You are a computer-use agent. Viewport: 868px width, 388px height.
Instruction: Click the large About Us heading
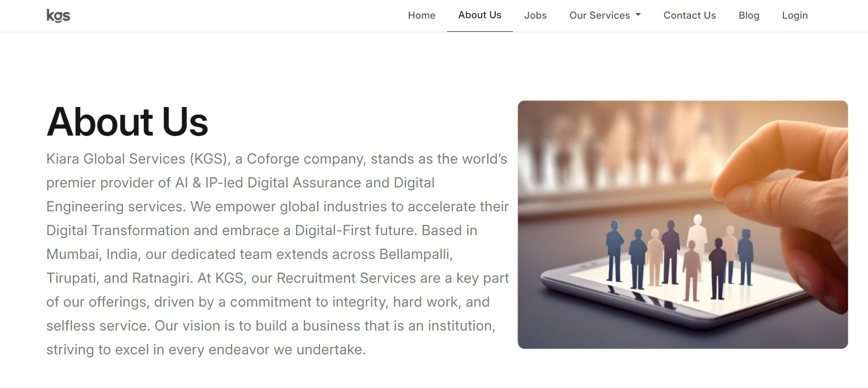127,122
